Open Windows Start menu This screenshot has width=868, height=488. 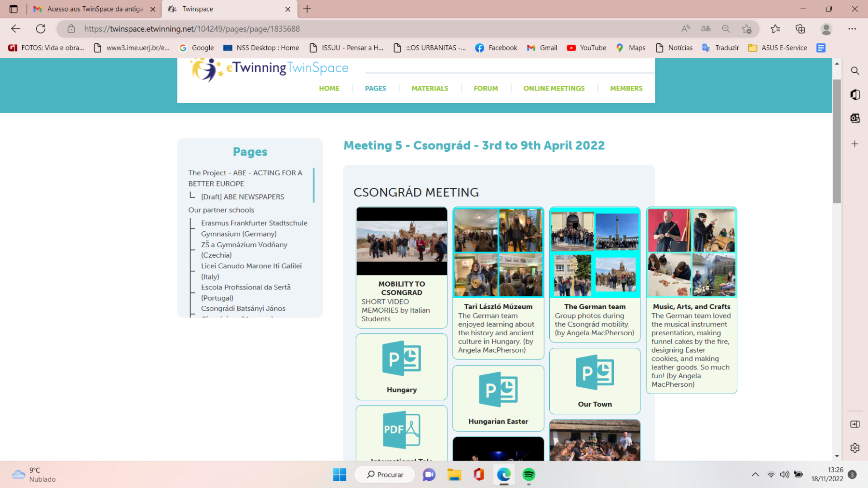pyautogui.click(x=339, y=475)
